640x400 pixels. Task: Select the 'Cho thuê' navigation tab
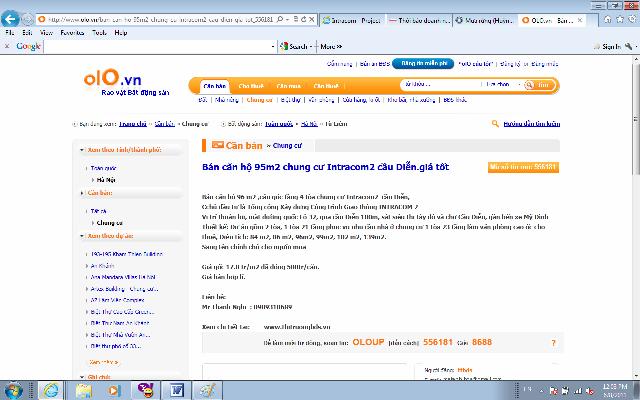pos(248,86)
